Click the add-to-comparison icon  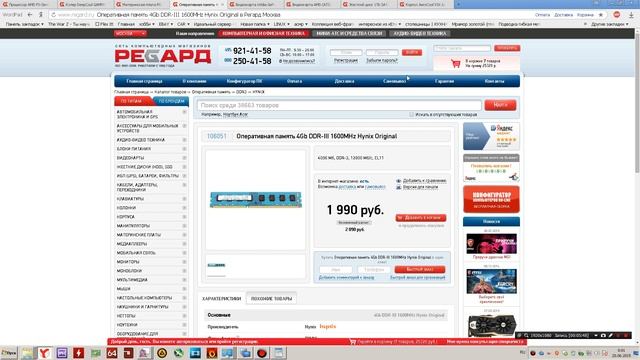399,181
